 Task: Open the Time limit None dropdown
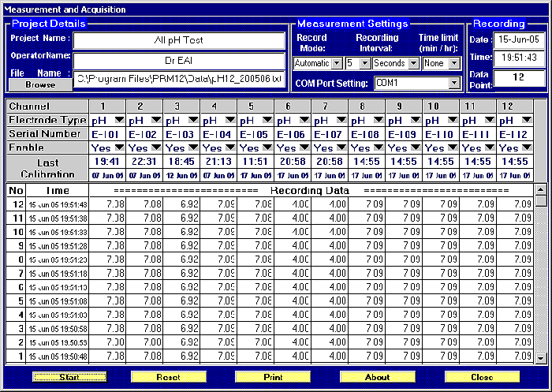[454, 63]
